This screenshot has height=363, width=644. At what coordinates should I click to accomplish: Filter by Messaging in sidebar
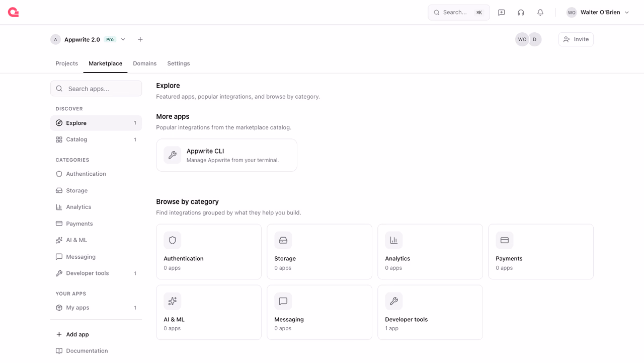[x=96, y=257]
